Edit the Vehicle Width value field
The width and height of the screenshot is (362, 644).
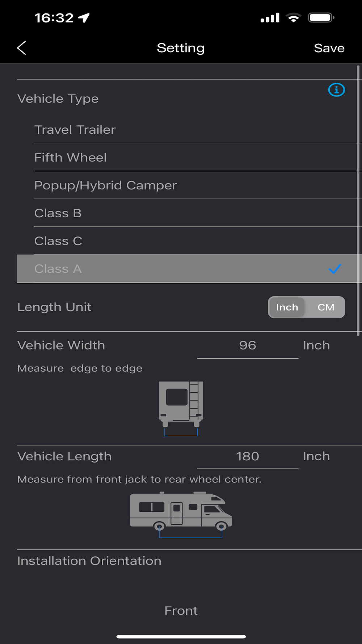pos(248,346)
